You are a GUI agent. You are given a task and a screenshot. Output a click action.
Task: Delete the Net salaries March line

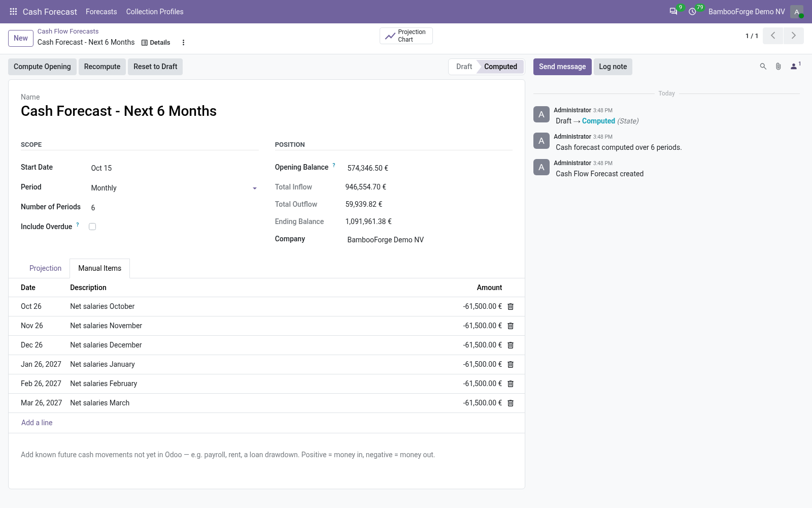[511, 403]
